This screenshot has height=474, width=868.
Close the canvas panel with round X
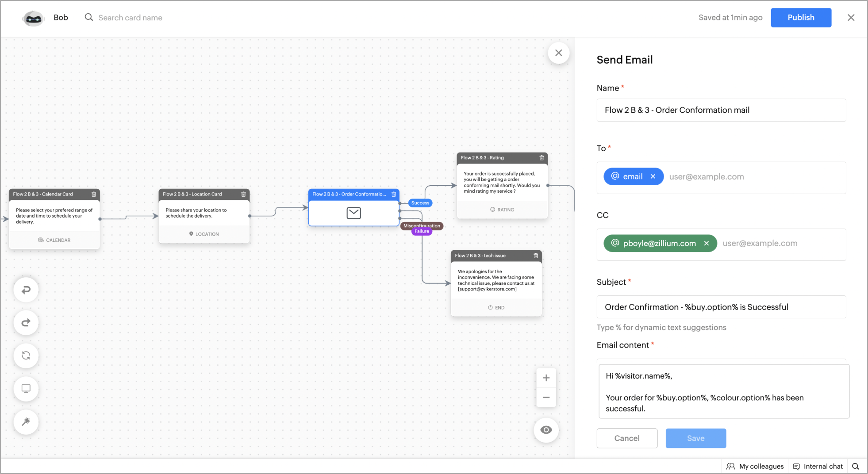click(x=559, y=53)
